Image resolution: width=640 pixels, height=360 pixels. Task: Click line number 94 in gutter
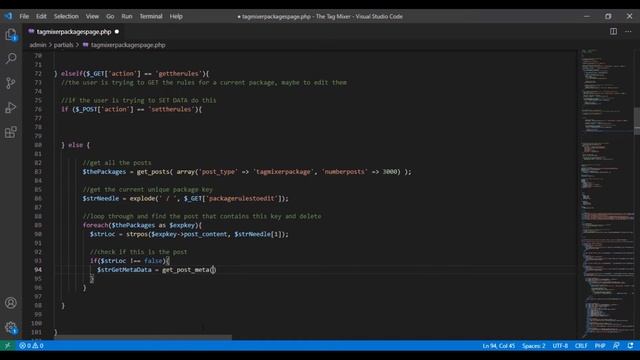[38, 269]
